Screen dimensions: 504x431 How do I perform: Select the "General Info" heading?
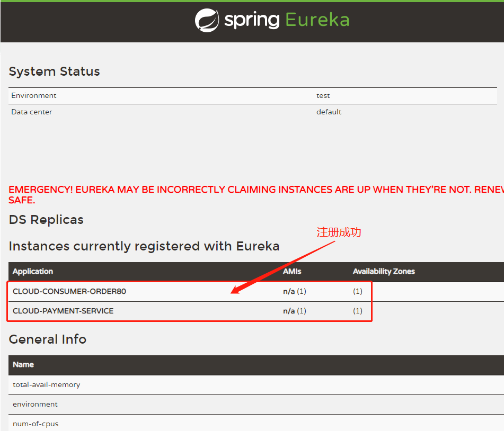tap(48, 339)
